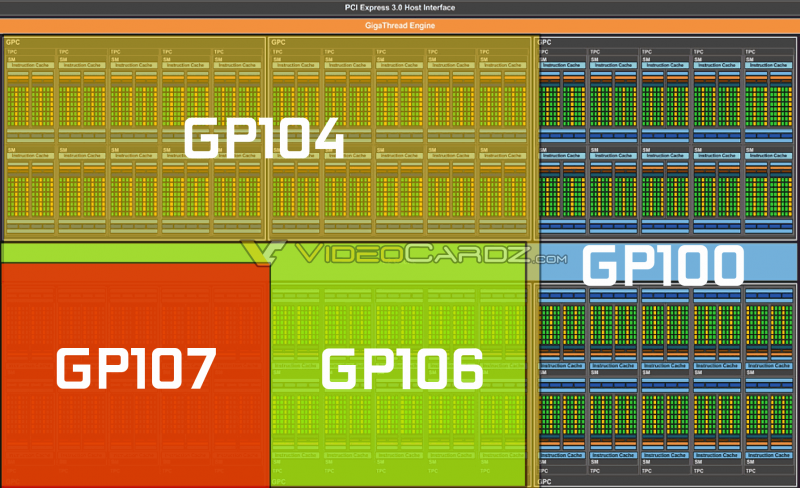Click the GPC label at top of GP100 section
The image size is (800, 488).
(x=546, y=42)
